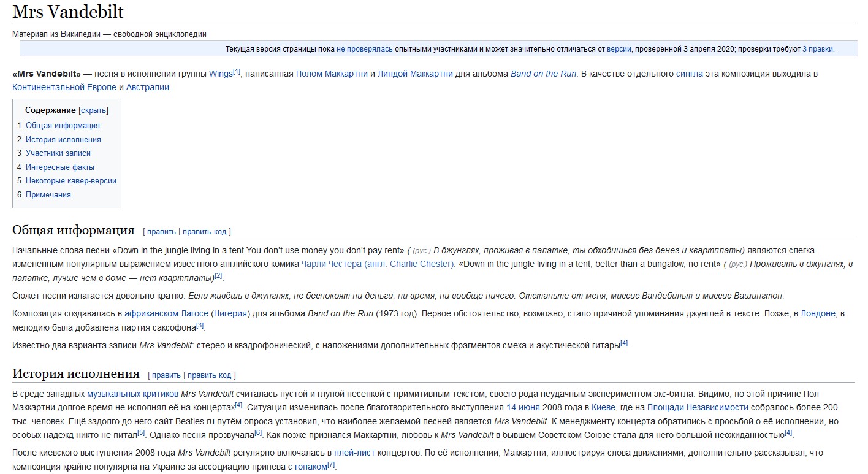Viewport: 868px width, 474px height.
Task: Follow the «Полом Маккартни» link
Action: [x=332, y=74]
